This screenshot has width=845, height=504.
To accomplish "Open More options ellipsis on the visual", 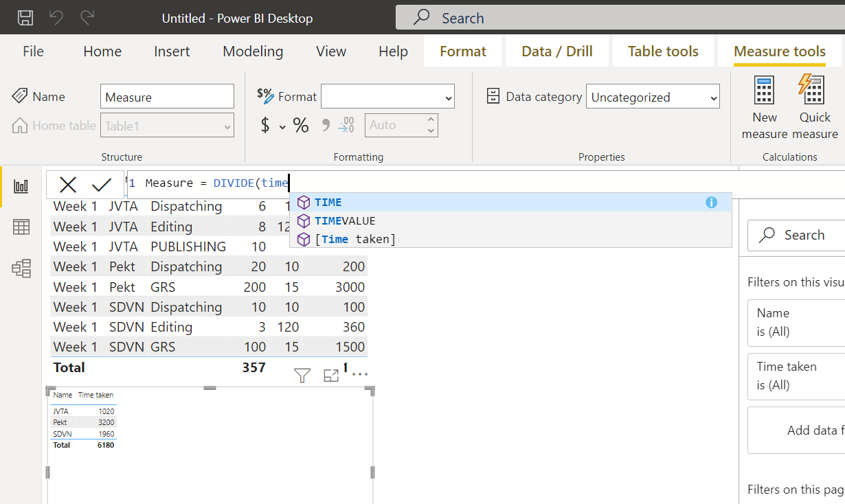I will [x=360, y=375].
